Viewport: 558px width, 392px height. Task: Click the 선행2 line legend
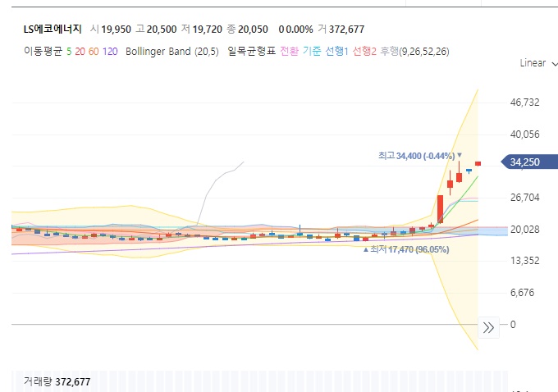point(364,51)
